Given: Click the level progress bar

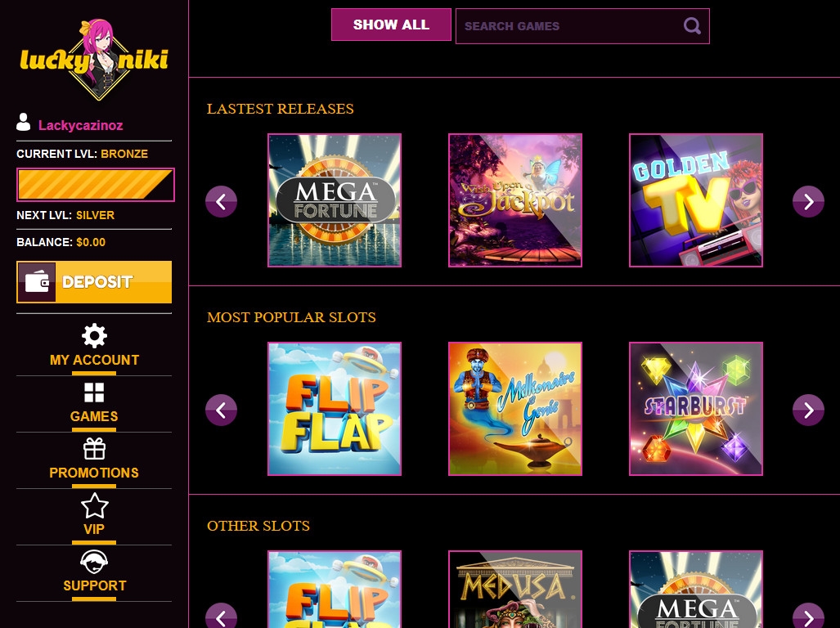Looking at the screenshot, I should pos(95,185).
